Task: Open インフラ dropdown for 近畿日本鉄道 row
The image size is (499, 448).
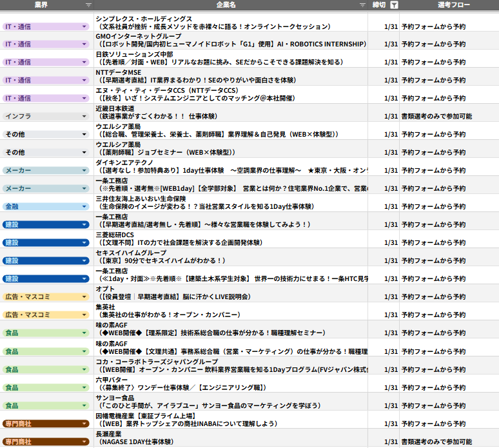Action: click(84, 117)
